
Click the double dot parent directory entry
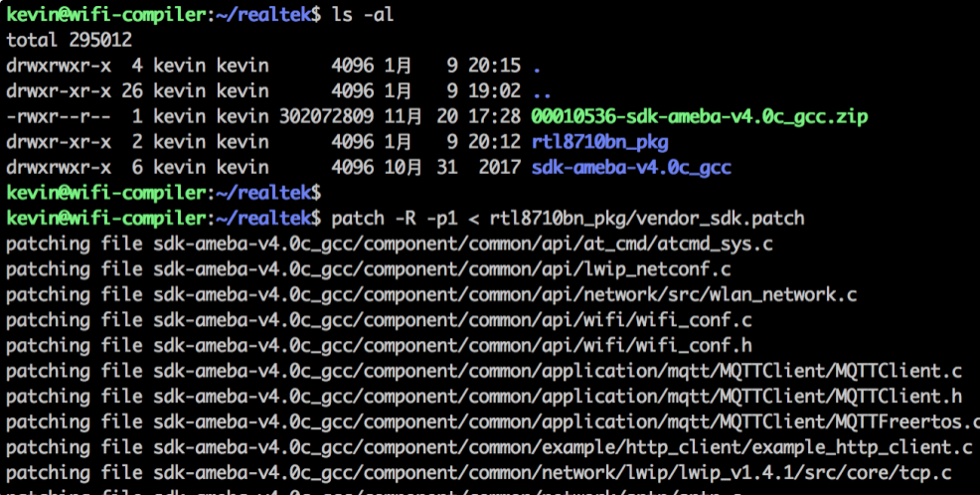(542, 91)
